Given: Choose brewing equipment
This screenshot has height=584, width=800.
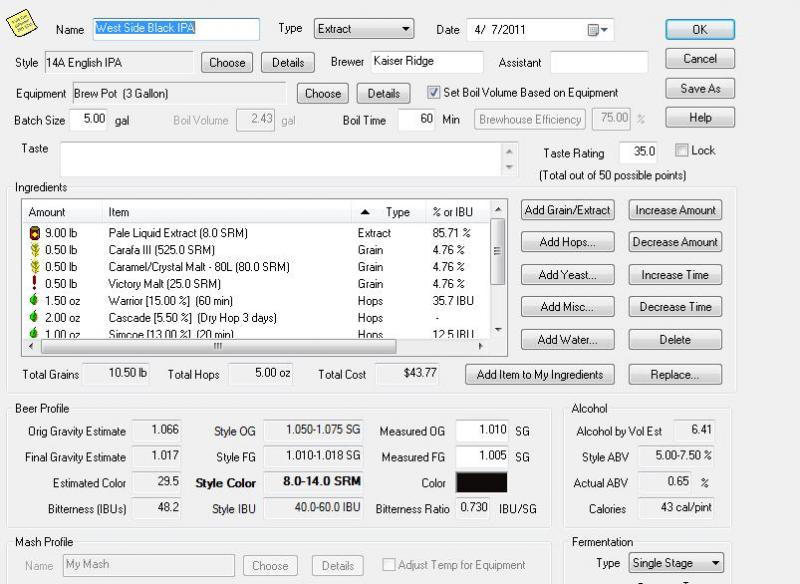Looking at the screenshot, I should pos(323,94).
